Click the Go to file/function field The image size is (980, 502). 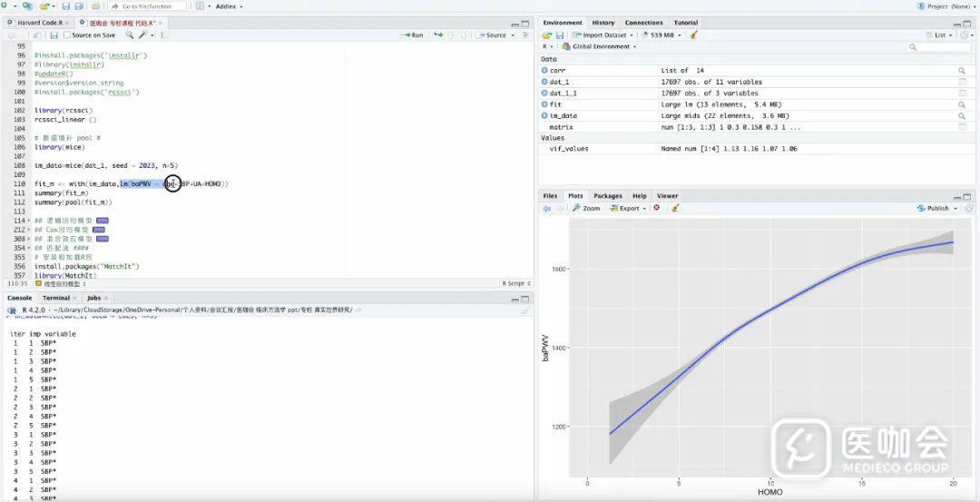pos(148,5)
